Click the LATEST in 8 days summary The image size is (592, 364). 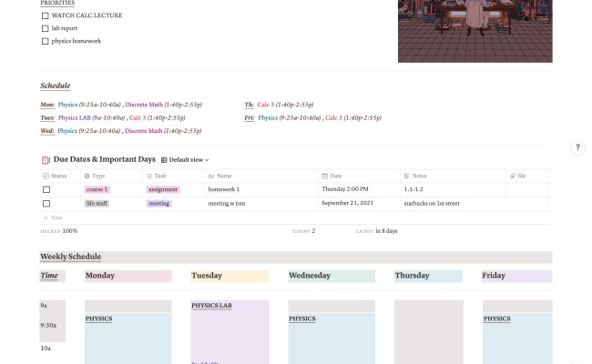[377, 231]
